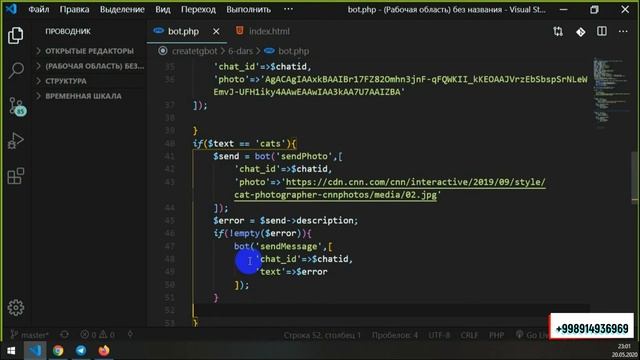This screenshot has width=640, height=360.
Task: Open the Explorer view in activity bar
Action: [16, 36]
